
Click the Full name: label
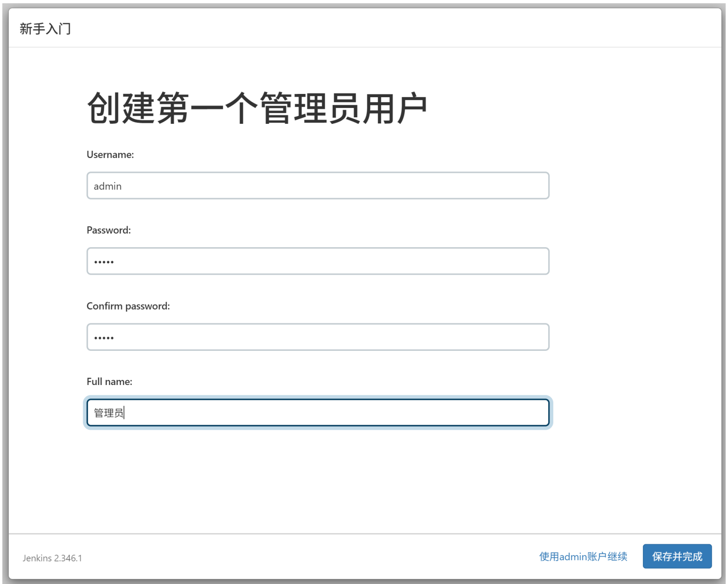[x=109, y=382]
